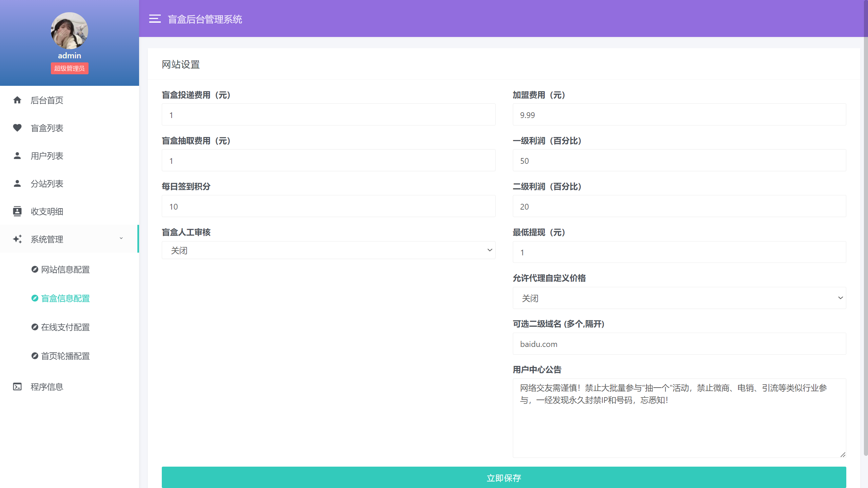Click the archive icon beside 收支明细
The image size is (868, 488).
[x=18, y=211]
